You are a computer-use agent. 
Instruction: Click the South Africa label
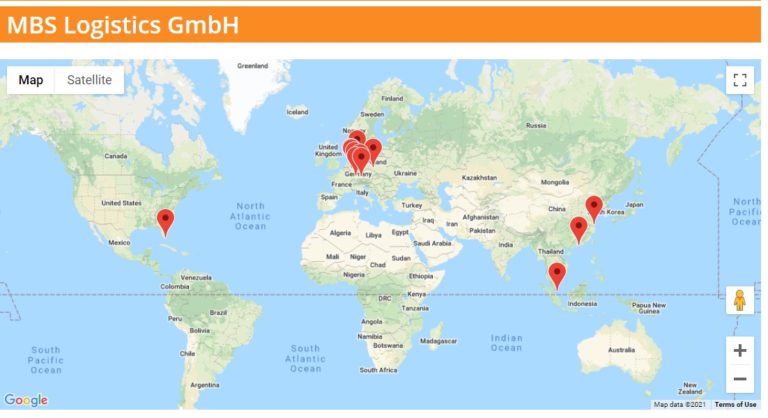378,370
